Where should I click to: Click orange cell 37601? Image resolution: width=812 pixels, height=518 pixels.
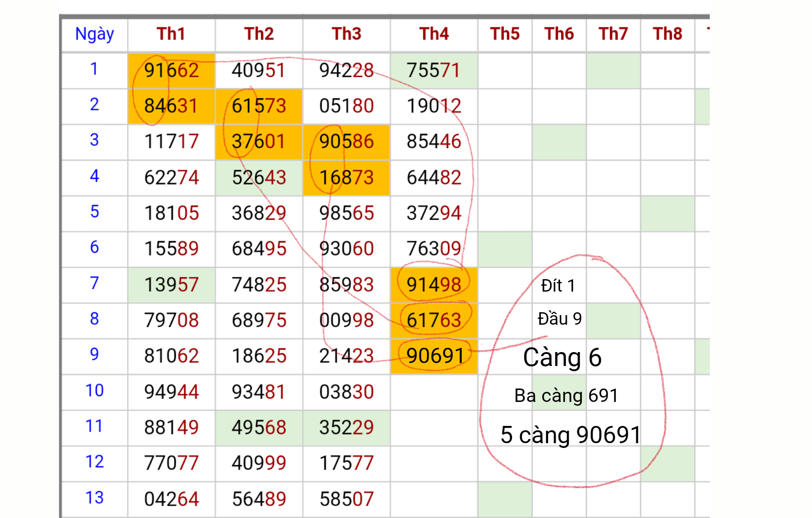click(x=259, y=142)
